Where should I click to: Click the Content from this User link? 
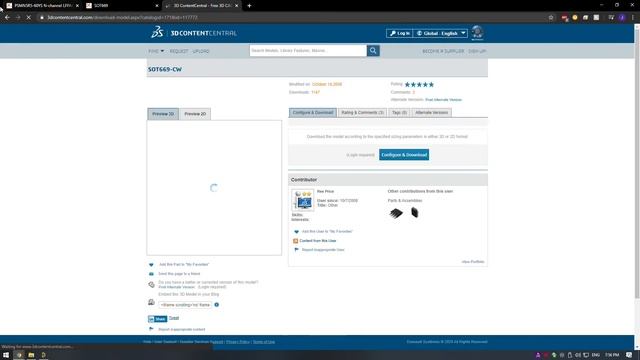pos(318,241)
